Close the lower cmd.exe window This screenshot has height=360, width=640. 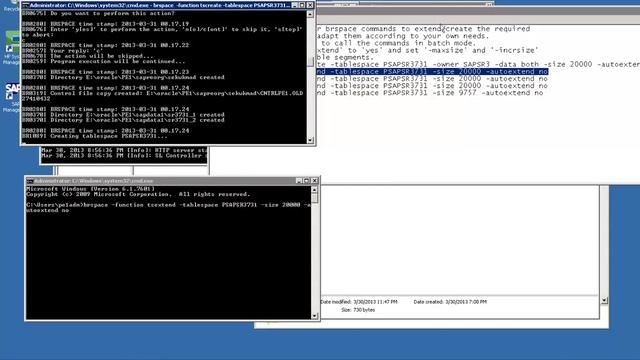pos(315,180)
